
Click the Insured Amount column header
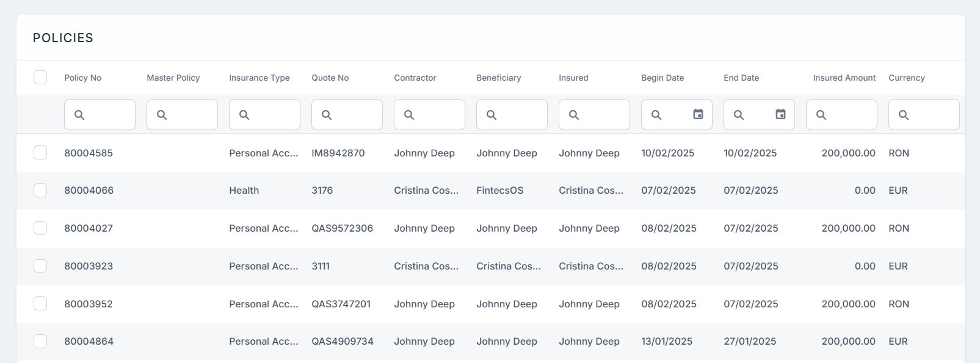click(x=844, y=78)
